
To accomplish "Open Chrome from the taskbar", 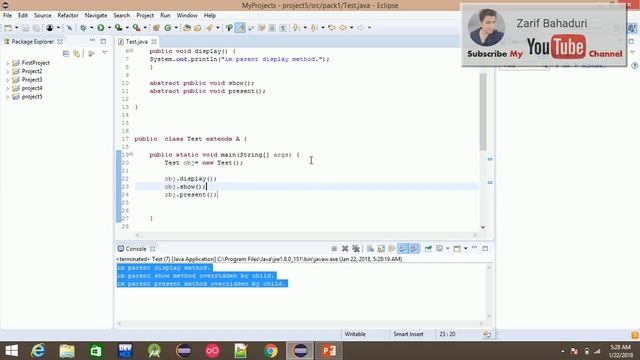I will (x=271, y=351).
